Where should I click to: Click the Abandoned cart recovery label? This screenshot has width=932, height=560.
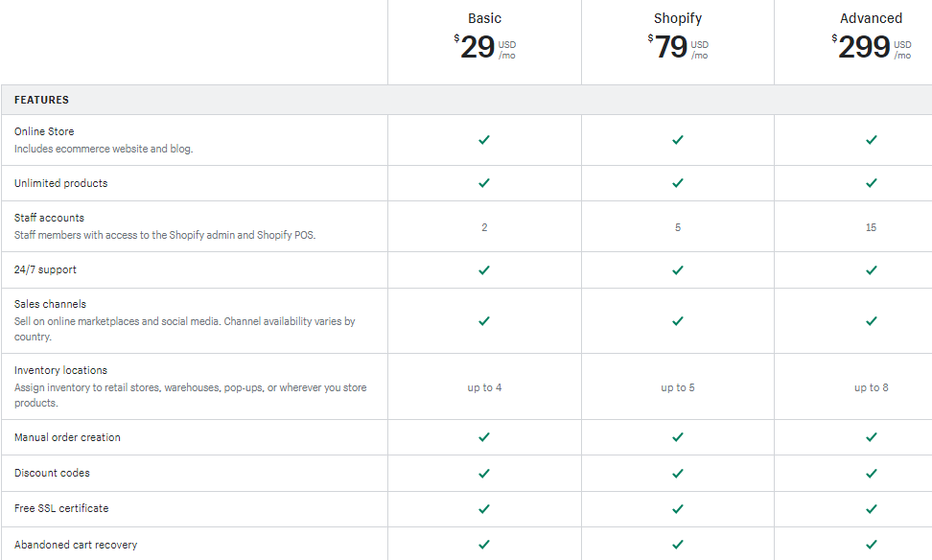click(x=76, y=545)
